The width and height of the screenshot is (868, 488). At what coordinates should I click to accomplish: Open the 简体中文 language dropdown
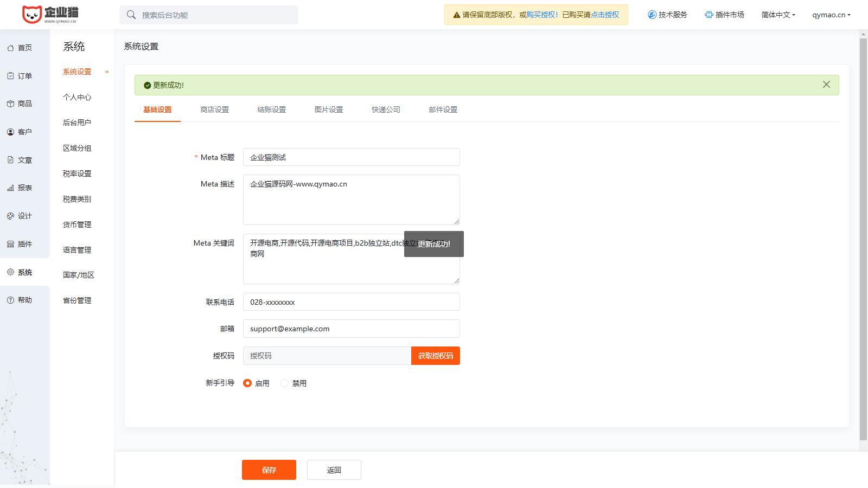point(778,15)
